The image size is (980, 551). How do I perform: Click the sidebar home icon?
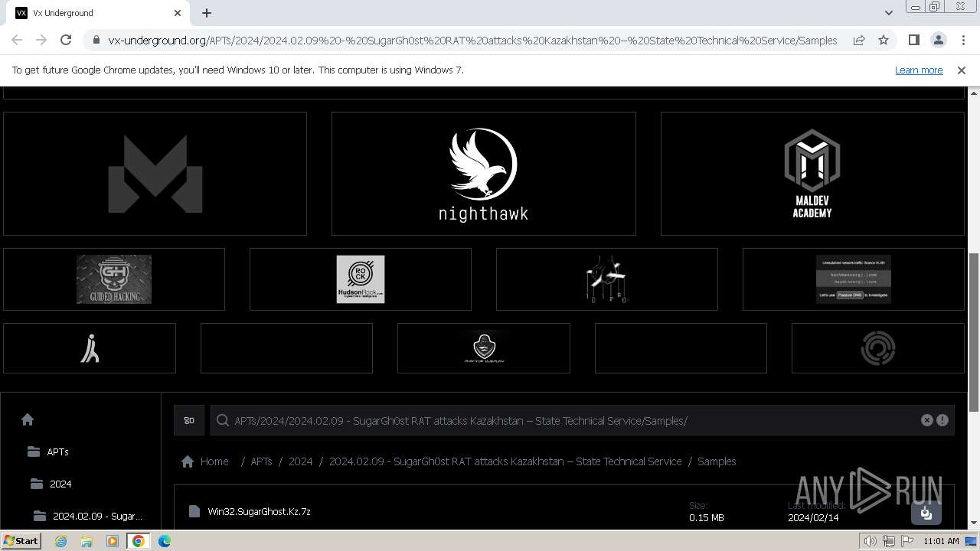(28, 419)
